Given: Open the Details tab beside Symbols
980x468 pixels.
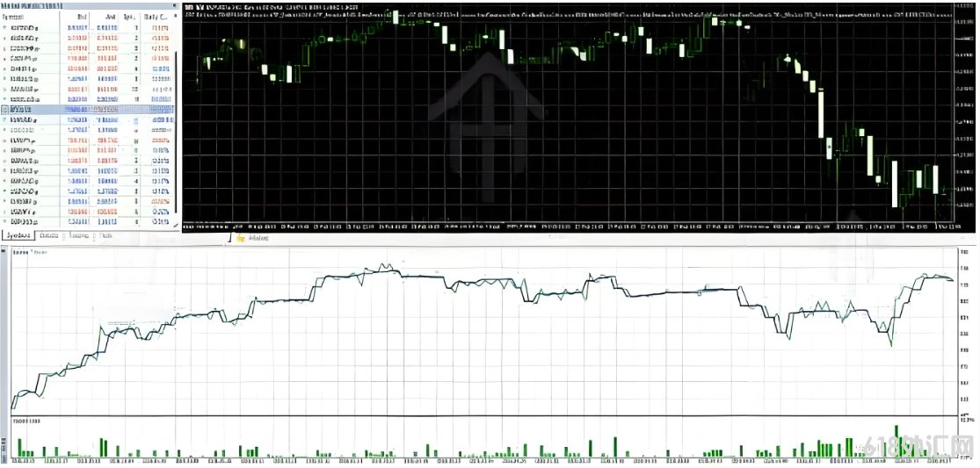Looking at the screenshot, I should 48,236.
